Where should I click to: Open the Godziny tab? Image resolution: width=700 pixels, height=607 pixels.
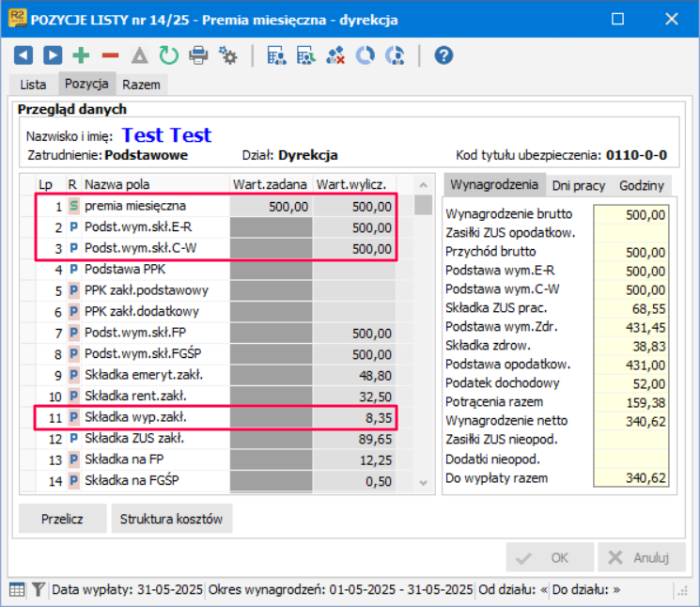point(642,185)
